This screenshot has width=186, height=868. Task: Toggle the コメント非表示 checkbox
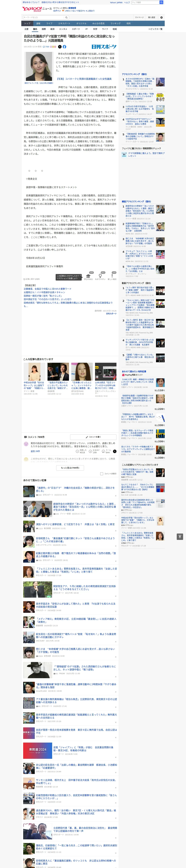click(102, 474)
